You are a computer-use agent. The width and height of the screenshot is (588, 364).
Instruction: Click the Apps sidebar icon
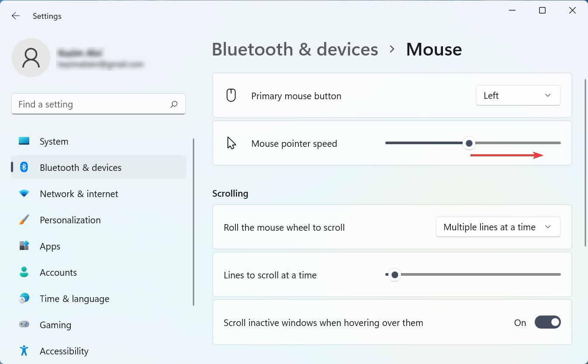24,246
